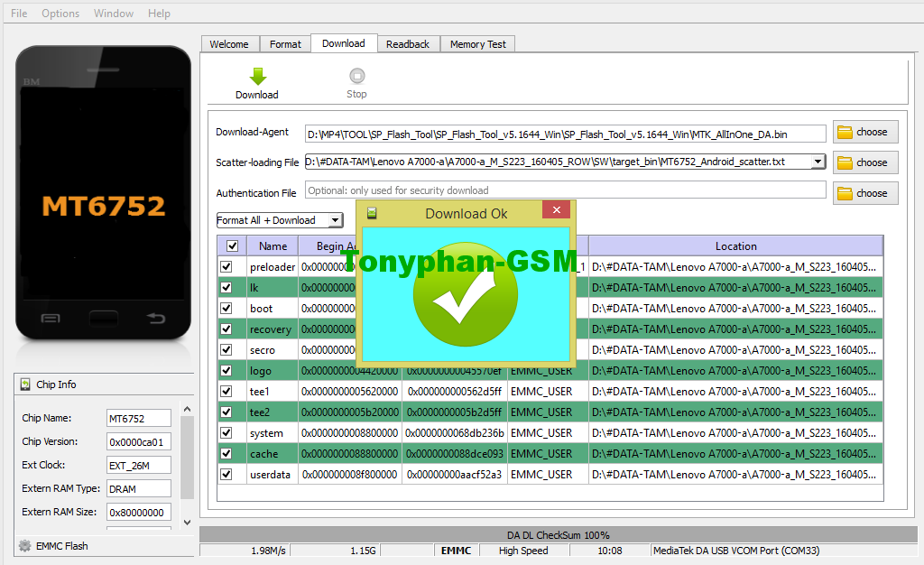The width and height of the screenshot is (924, 565).
Task: Uncheck the recovery partition checkbox
Action: [226, 329]
